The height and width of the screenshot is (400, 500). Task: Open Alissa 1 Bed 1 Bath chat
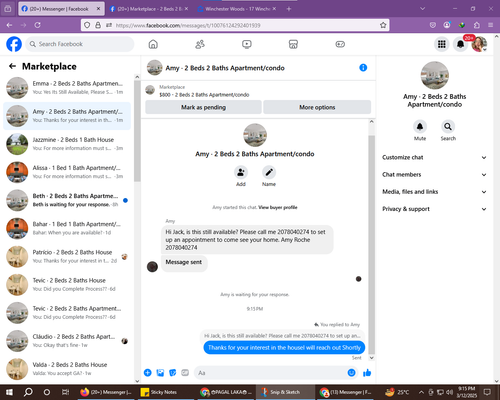(x=67, y=172)
